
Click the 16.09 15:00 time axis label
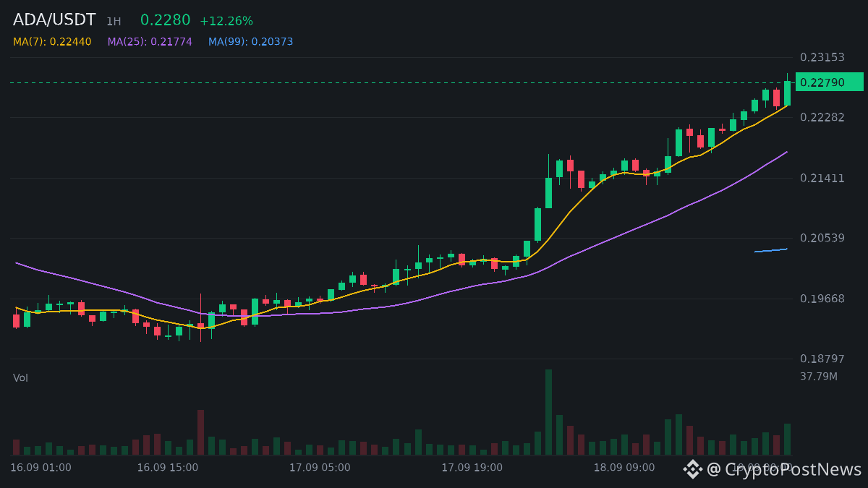[x=167, y=468]
